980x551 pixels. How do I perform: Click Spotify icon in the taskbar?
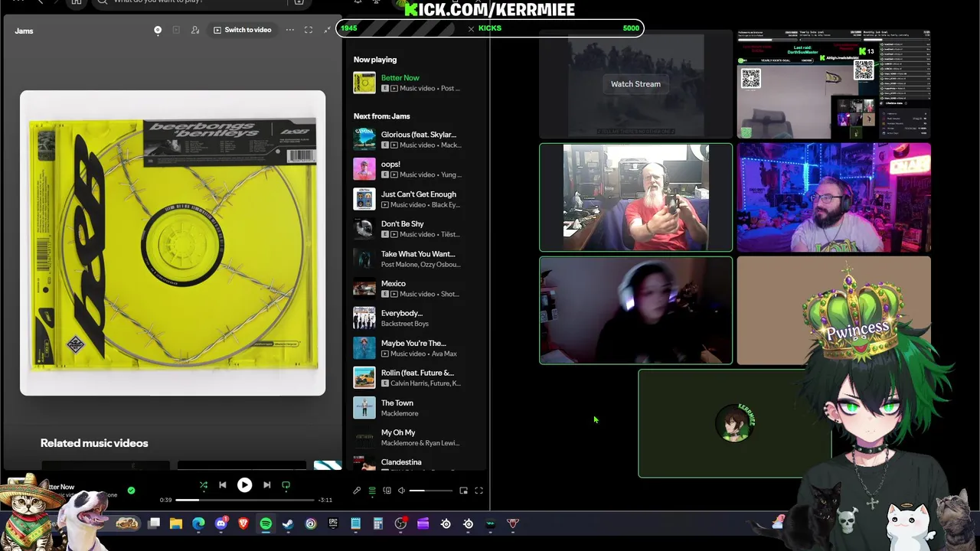(266, 523)
